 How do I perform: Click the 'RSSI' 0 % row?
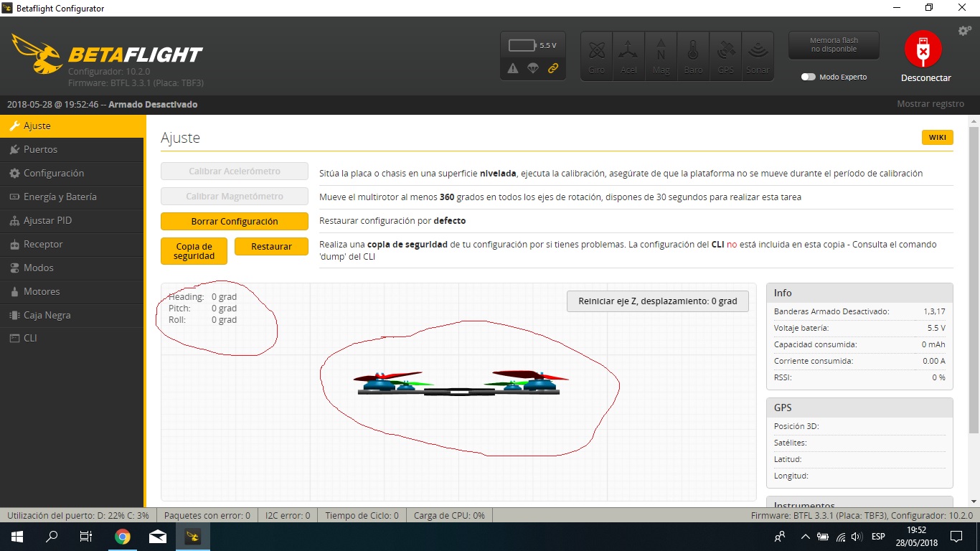pos(859,377)
